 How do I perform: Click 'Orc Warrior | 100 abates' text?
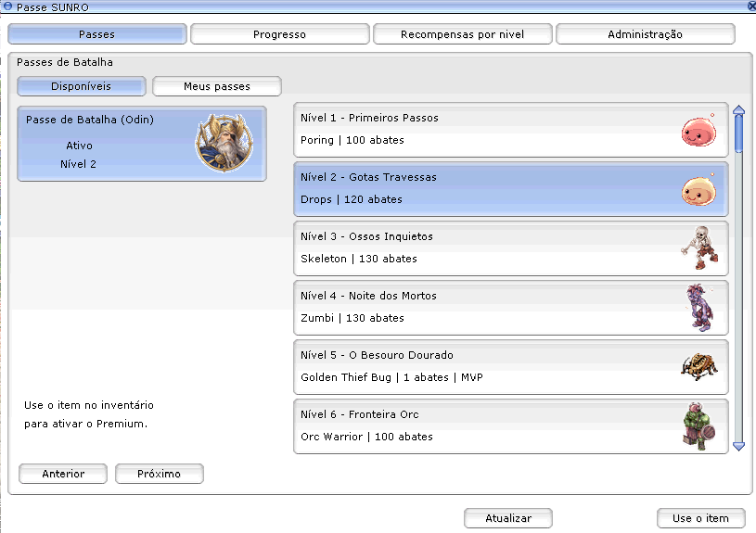pyautogui.click(x=366, y=437)
